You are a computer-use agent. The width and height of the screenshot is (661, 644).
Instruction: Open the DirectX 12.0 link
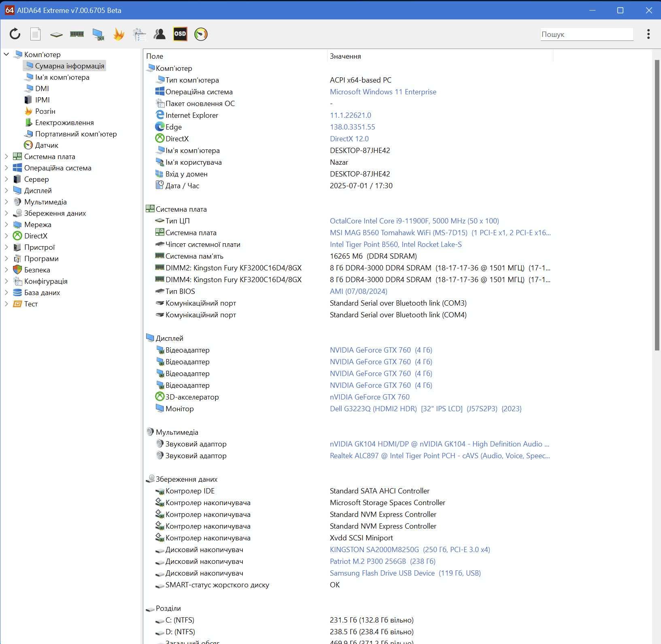tap(349, 139)
